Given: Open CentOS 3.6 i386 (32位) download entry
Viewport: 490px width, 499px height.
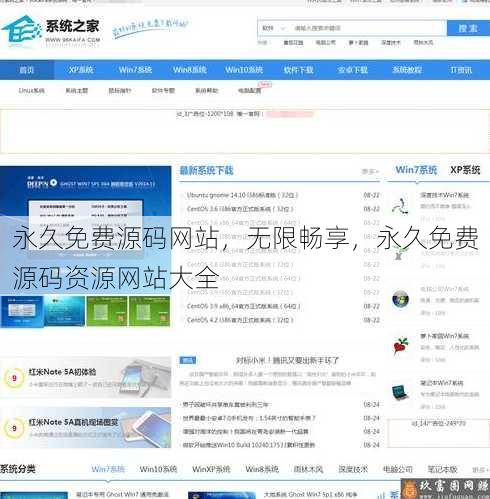Looking at the screenshot, I should (240, 209).
